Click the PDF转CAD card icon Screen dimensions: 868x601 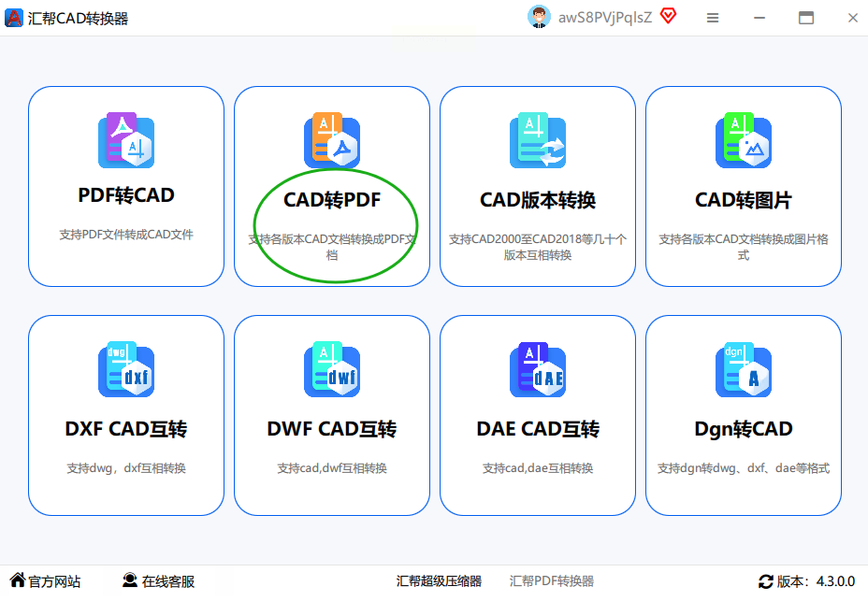click(x=126, y=140)
